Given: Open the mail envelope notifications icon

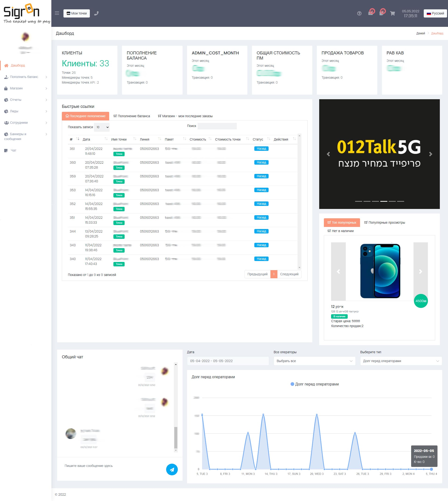Looking at the screenshot, I should (371, 13).
